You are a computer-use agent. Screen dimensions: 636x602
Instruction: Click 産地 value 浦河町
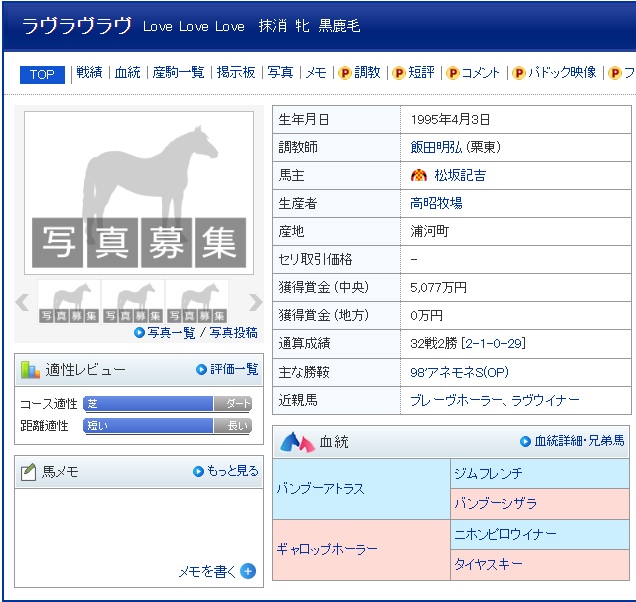pos(430,232)
